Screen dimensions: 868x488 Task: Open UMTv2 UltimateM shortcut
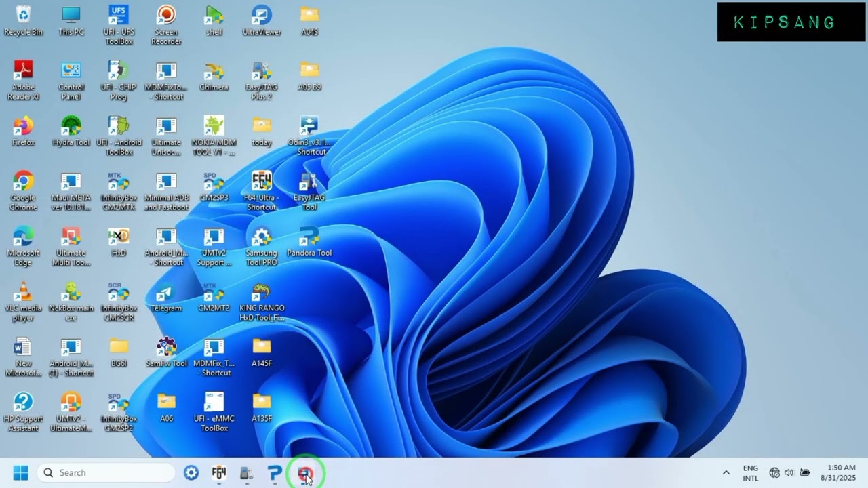coord(71,412)
